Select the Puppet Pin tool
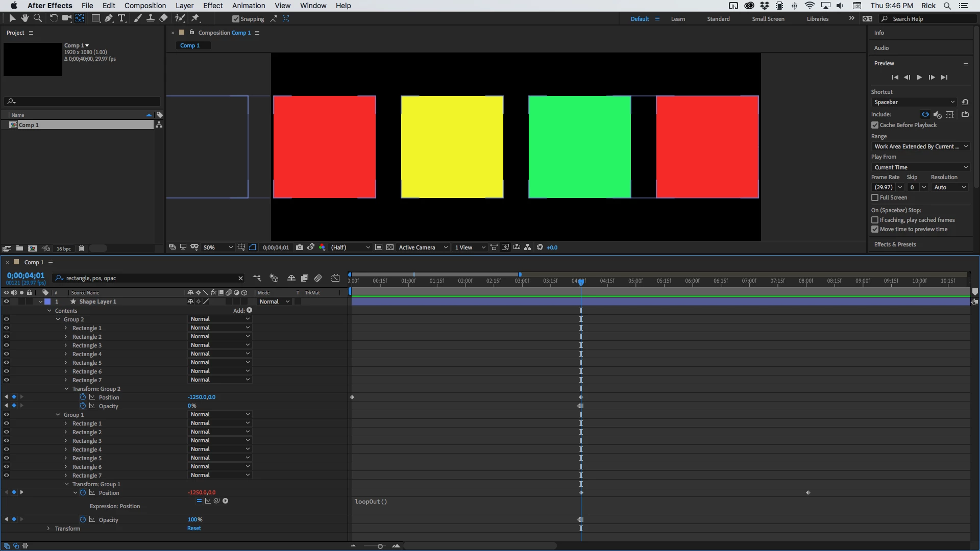The width and height of the screenshot is (980, 551). 195,18
